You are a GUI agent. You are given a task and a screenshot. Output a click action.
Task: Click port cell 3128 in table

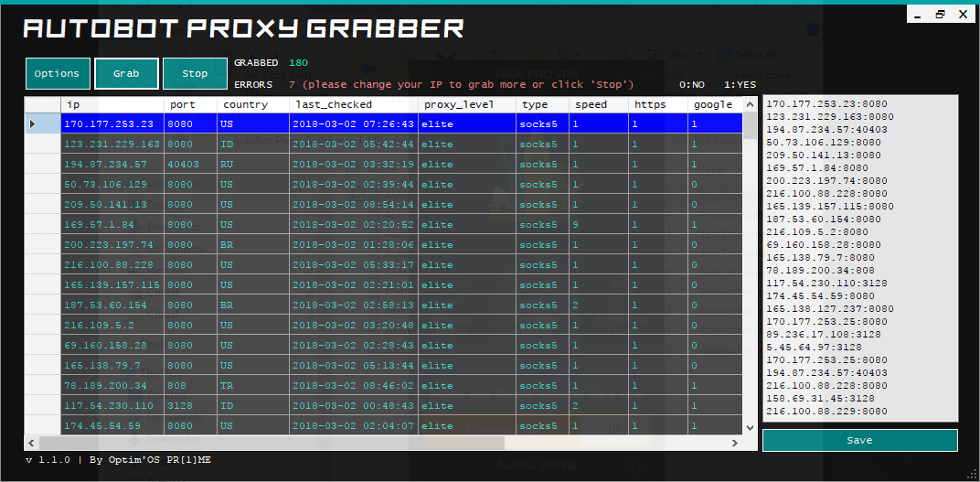pyautogui.click(x=191, y=406)
